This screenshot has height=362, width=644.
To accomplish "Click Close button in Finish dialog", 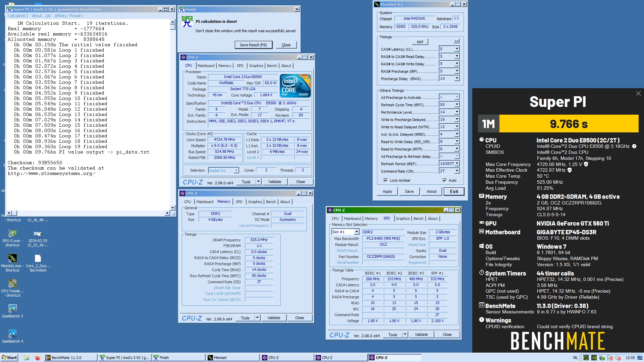I will (x=286, y=45).
